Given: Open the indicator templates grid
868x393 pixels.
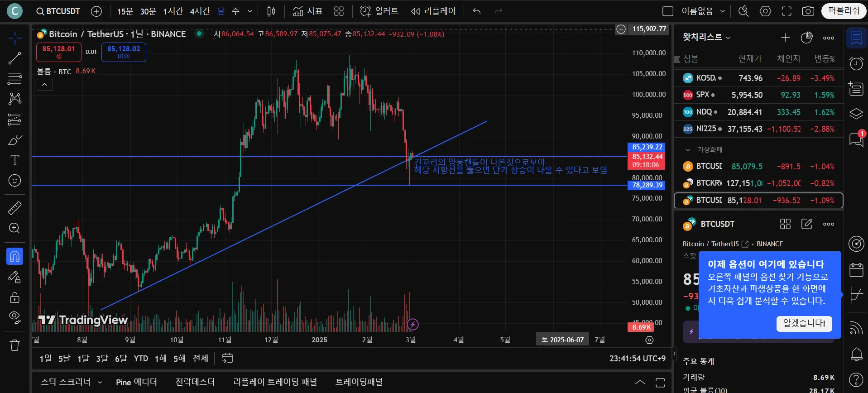Looking at the screenshot, I should (x=339, y=11).
